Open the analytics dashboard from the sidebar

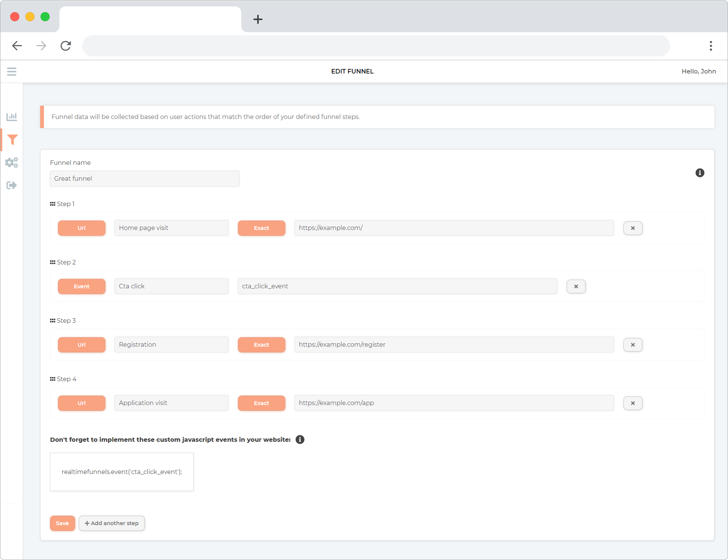tap(12, 117)
